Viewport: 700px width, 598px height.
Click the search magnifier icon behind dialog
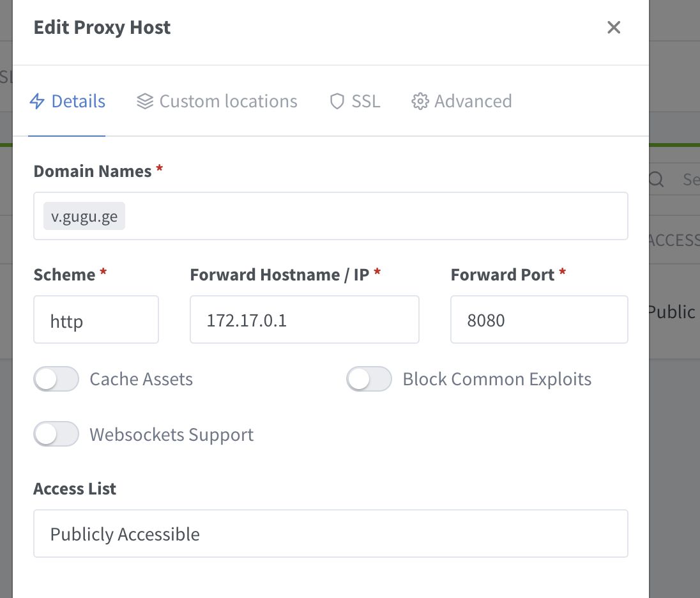click(x=657, y=180)
